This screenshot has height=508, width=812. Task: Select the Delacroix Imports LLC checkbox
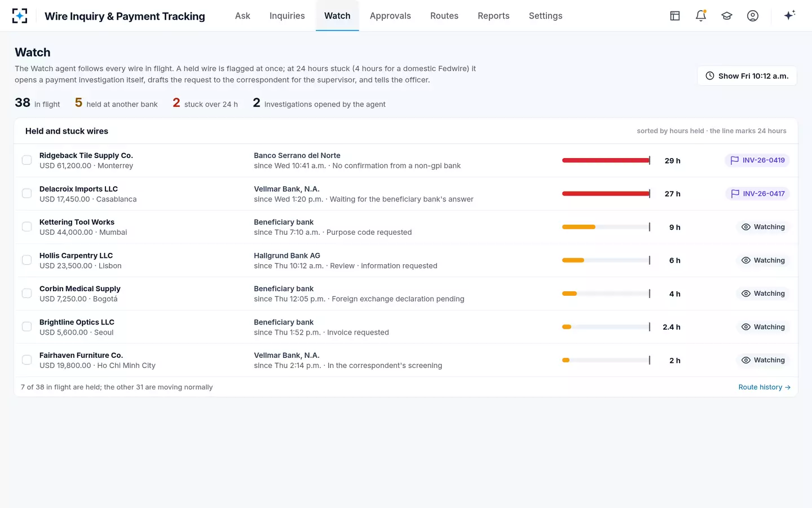27,194
